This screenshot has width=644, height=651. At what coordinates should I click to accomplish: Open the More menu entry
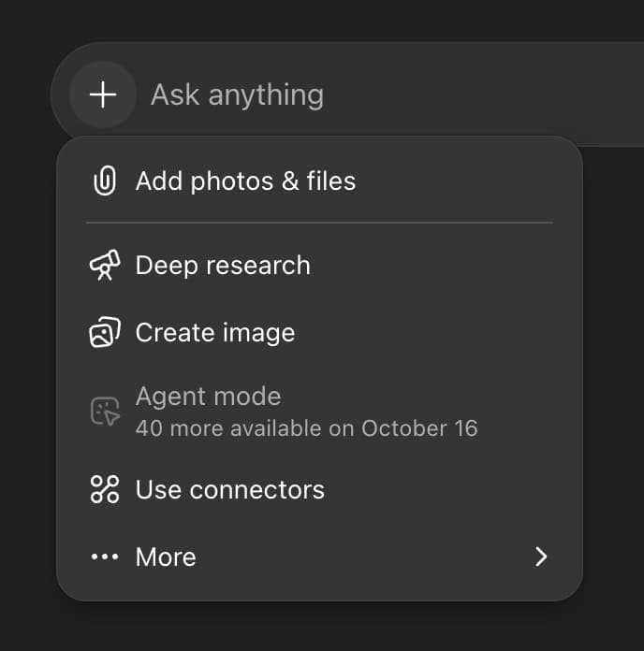166,557
